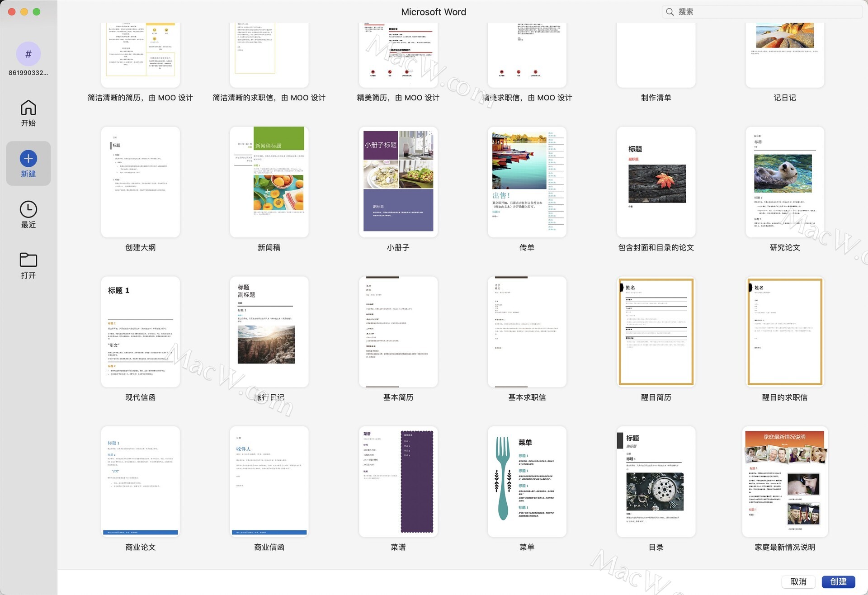Select the 基本简历 template thumbnail
Image resolution: width=868 pixels, height=595 pixels.
click(x=398, y=332)
